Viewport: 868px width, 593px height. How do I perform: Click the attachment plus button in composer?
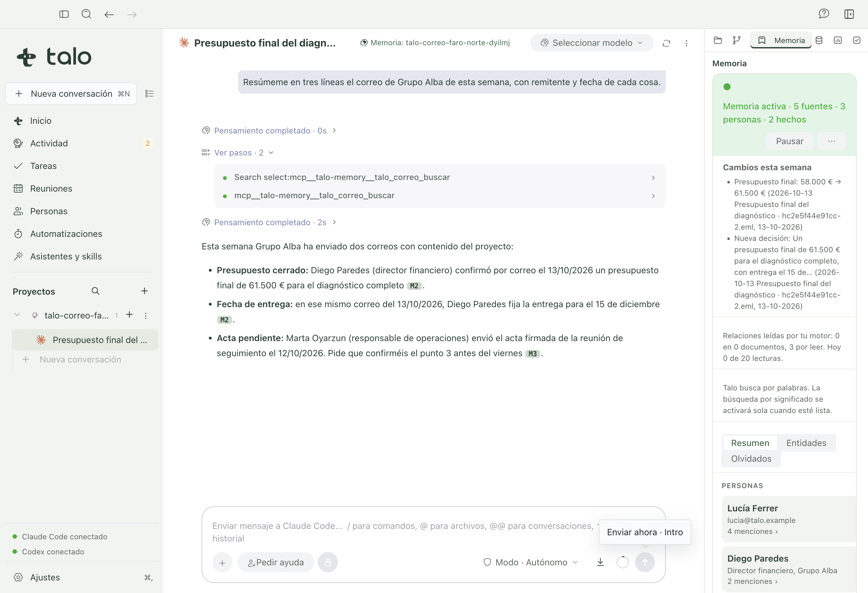tap(222, 562)
